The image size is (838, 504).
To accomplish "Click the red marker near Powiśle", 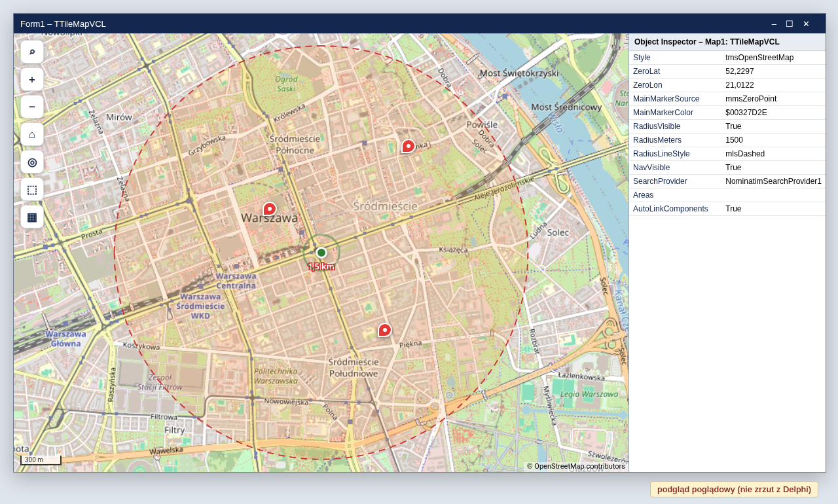I will click(409, 146).
